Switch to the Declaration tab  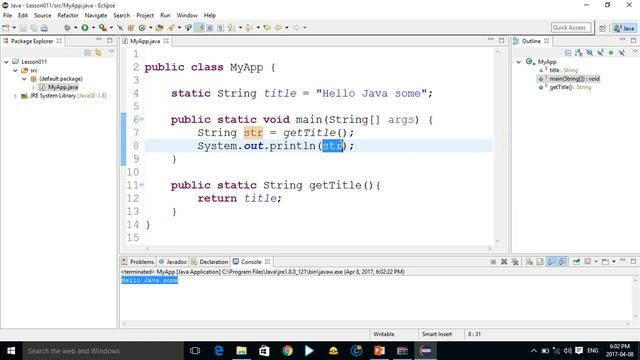210,262
